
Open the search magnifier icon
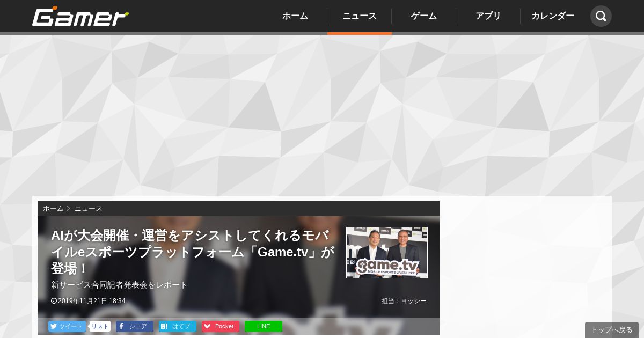(x=601, y=16)
